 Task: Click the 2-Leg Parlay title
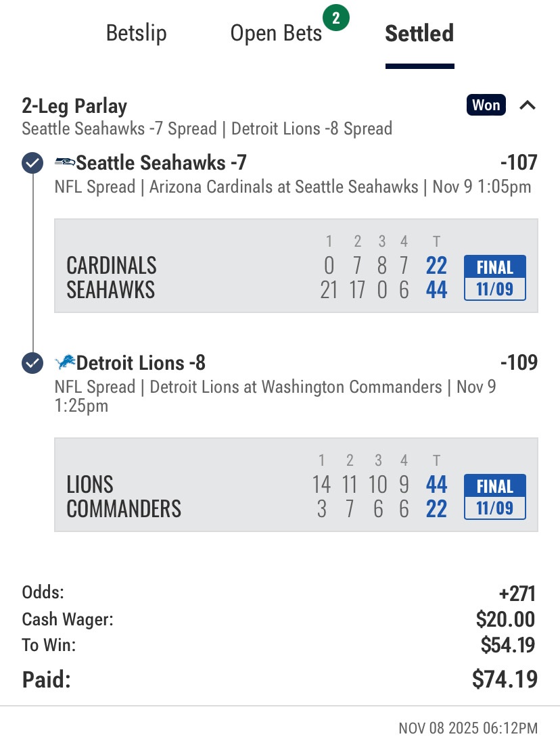pos(74,106)
